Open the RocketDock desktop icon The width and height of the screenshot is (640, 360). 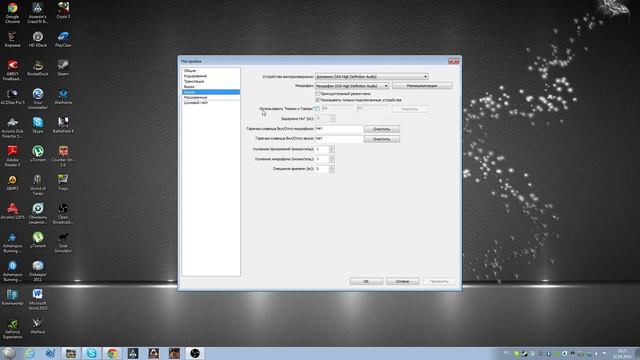click(38, 68)
